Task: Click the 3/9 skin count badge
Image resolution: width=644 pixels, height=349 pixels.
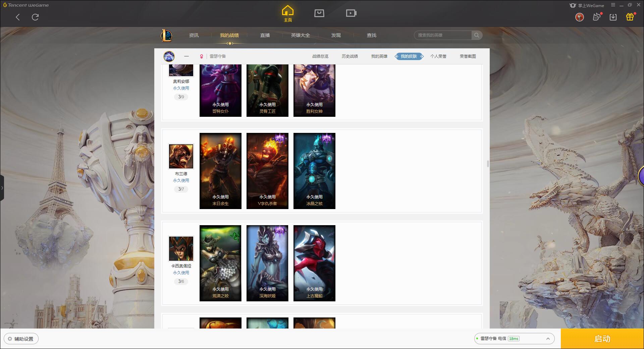Action: (181, 97)
